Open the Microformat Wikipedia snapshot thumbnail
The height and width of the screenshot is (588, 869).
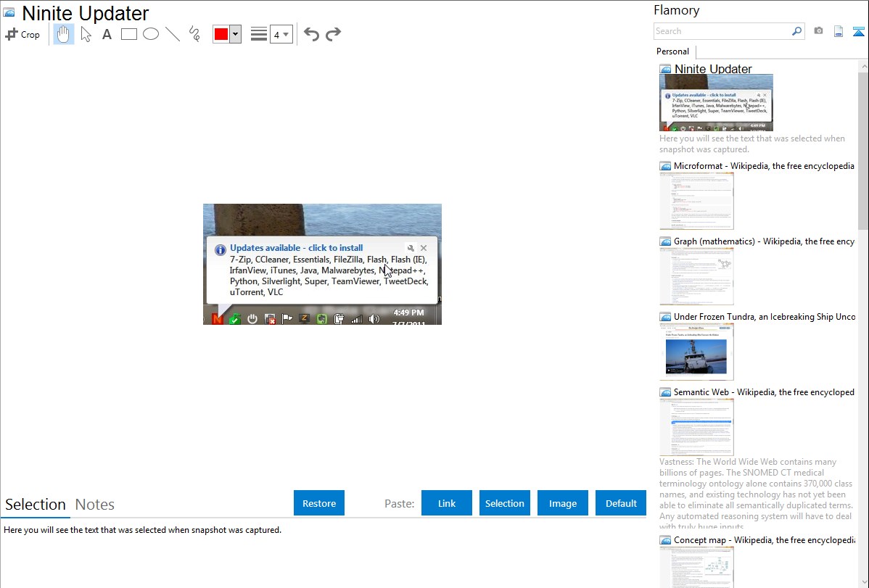point(696,201)
